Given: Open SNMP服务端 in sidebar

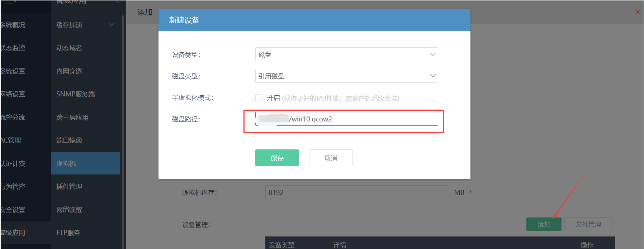Looking at the screenshot, I should (x=76, y=94).
